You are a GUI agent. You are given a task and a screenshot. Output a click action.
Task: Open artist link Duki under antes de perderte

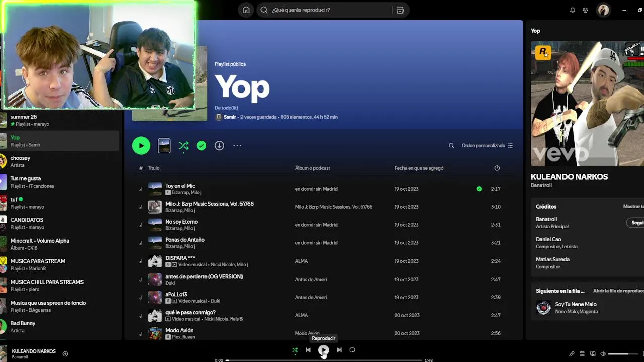pos(170,283)
